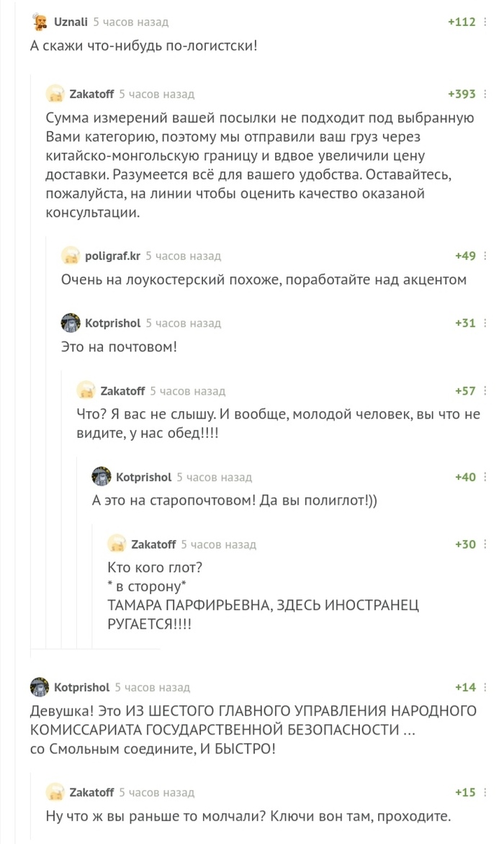
Task: Click Zakatoff's avatar on the top reply
Action: tap(55, 93)
